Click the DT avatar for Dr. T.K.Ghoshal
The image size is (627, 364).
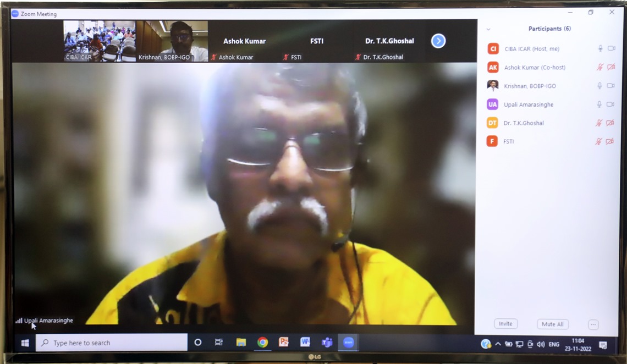pos(492,123)
